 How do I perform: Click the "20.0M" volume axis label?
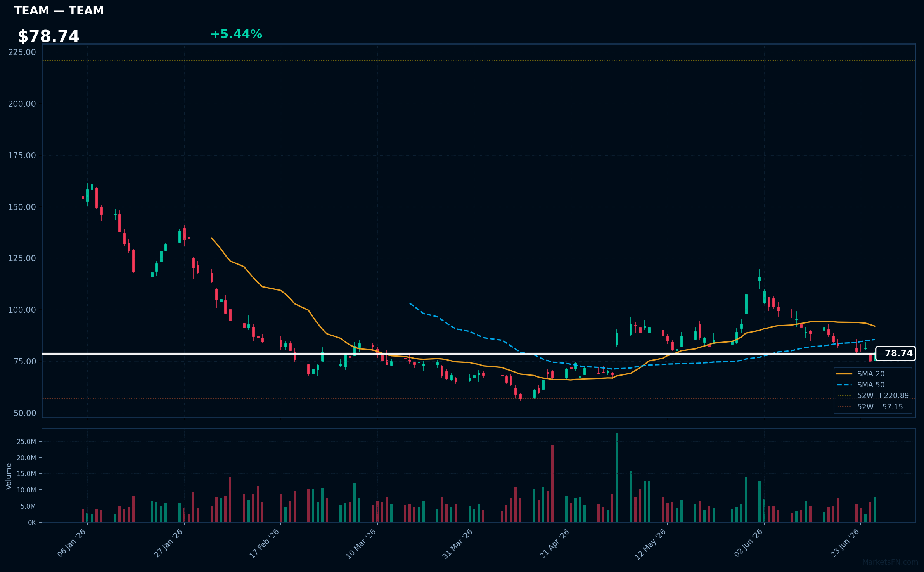point(26,458)
